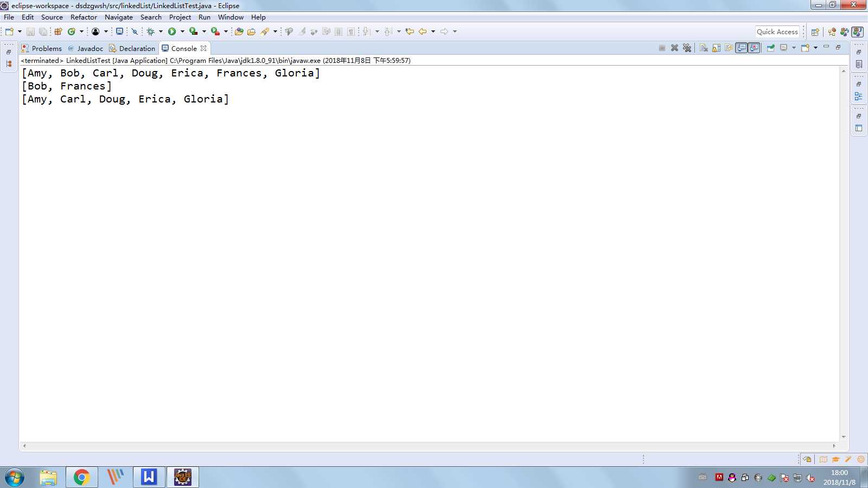
Task: Toggle Word Wrap in Console toolbar
Action: click(729, 48)
